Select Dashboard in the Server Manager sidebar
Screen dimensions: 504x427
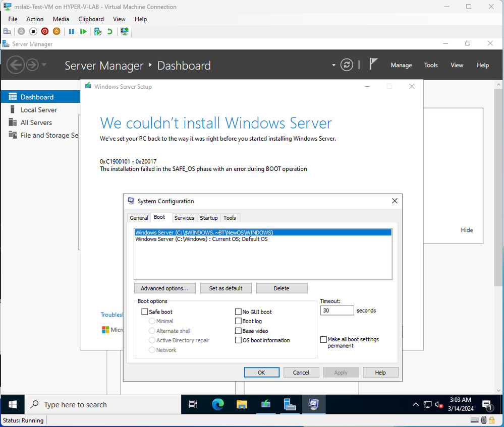pyautogui.click(x=40, y=97)
